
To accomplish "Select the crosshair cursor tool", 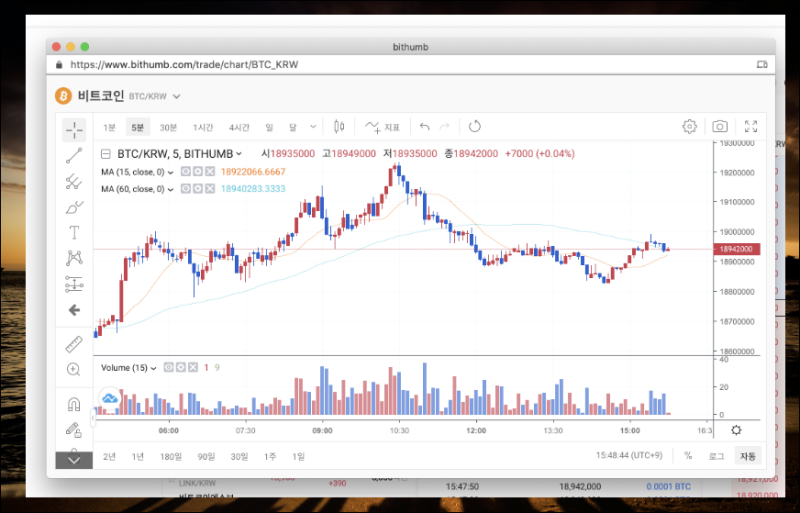I will 74,130.
